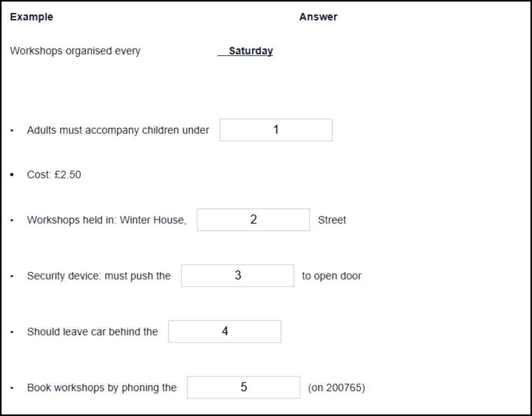This screenshot has height=416, width=532.
Task: Click answer box 2 before the word Street
Action: (253, 220)
